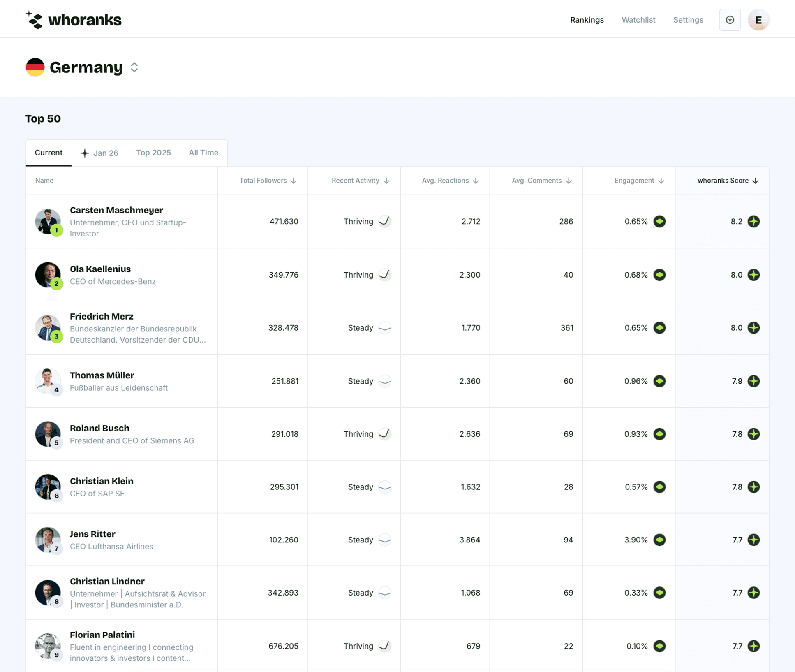Click the green plus icon beside Carsten Maschmeyer's 8.2 score
The image size is (795, 672).
(x=753, y=221)
